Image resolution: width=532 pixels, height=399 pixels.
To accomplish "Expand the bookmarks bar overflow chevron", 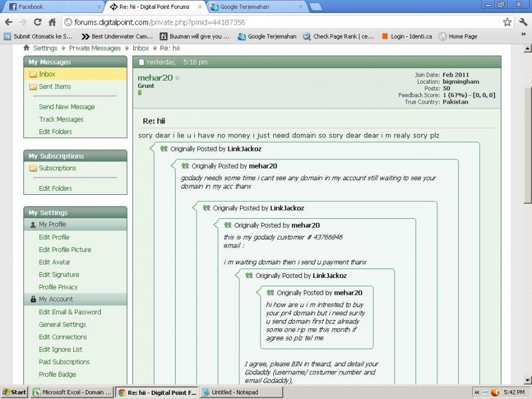I will pyautogui.click(x=523, y=35).
